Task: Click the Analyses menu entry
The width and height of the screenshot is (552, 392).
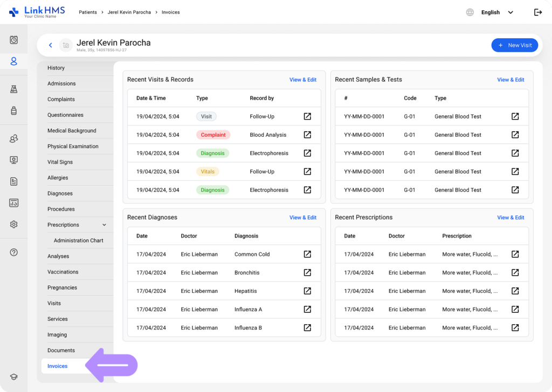Action: coord(58,256)
